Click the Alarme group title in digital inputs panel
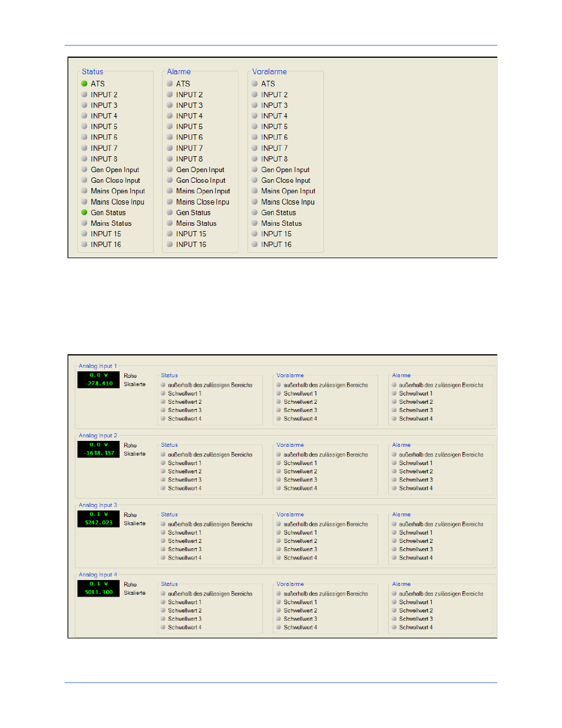The width and height of the screenshot is (562, 728). tap(179, 71)
